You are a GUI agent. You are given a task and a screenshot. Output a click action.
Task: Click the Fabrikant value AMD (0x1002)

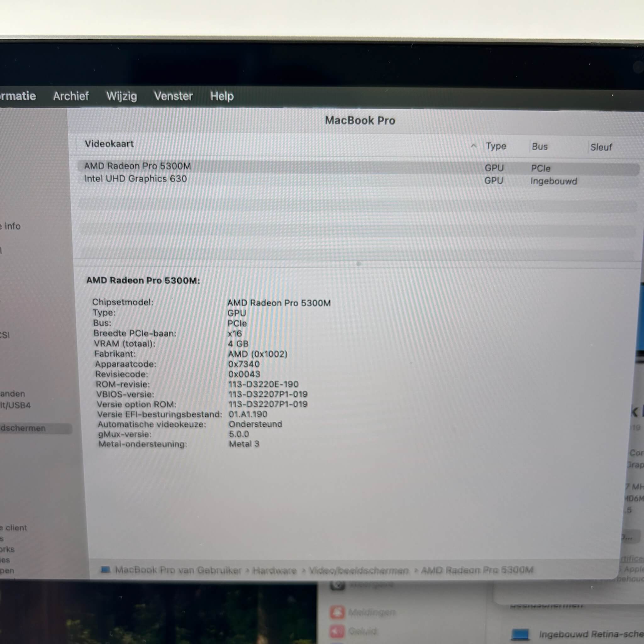tap(257, 354)
